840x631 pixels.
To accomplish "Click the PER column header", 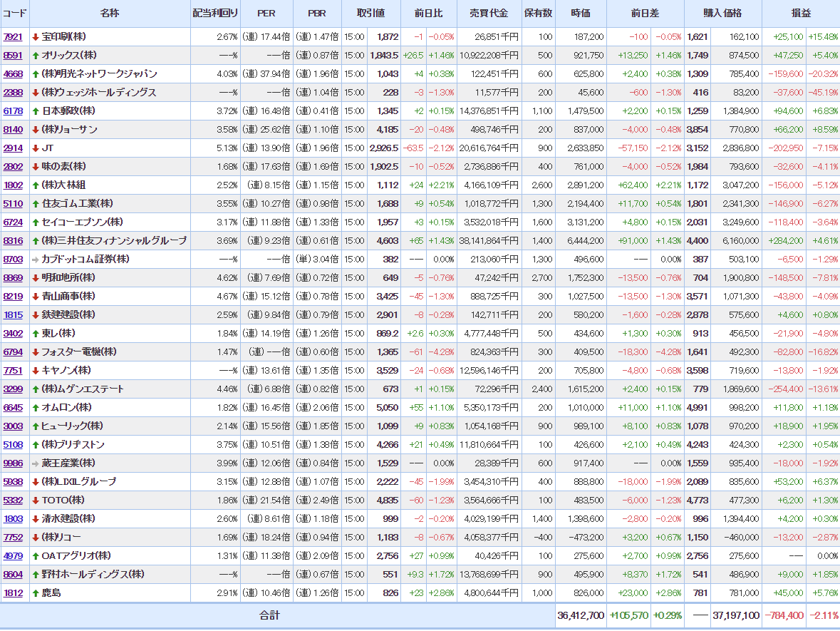I will 266,14.
